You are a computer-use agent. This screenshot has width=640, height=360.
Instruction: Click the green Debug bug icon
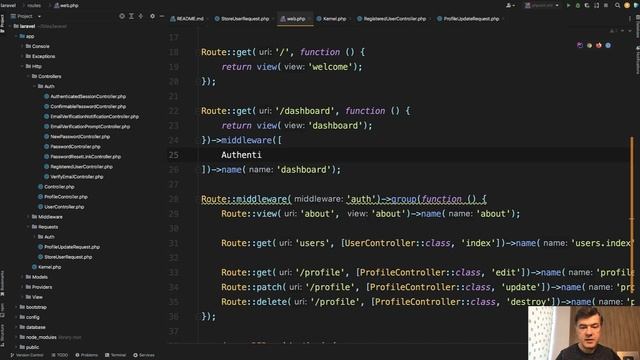pos(578,5)
